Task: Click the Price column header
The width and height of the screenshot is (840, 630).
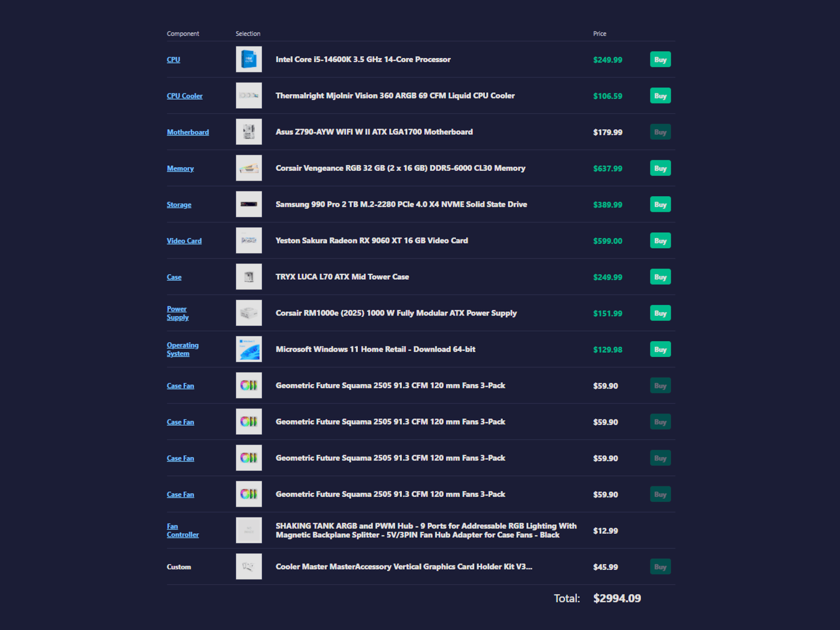Action: coord(600,34)
